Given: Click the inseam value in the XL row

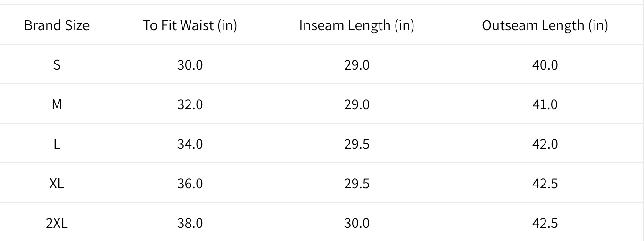Looking at the screenshot, I should point(356,183).
